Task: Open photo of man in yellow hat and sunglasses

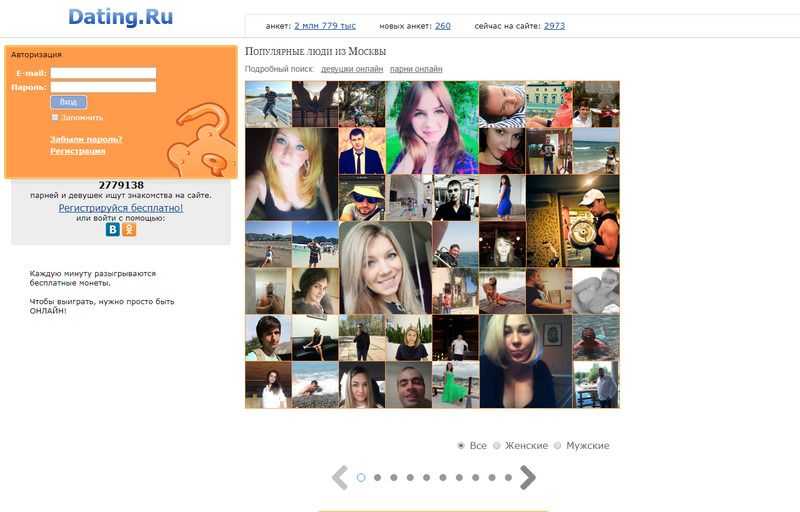Action: 362,198
